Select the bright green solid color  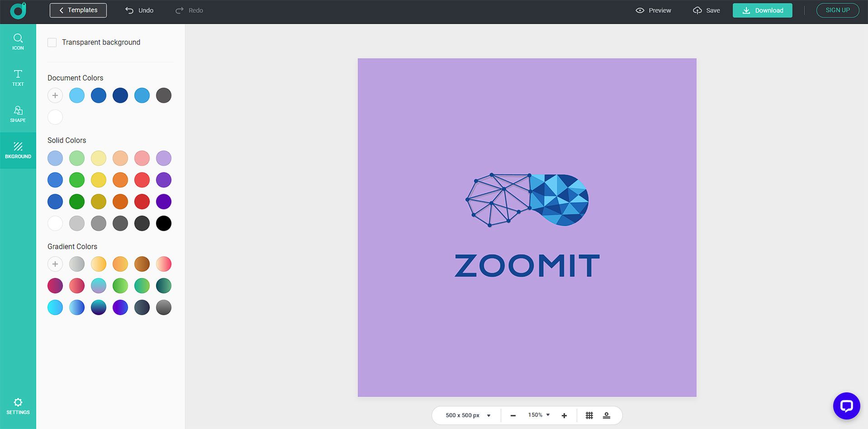(x=77, y=180)
